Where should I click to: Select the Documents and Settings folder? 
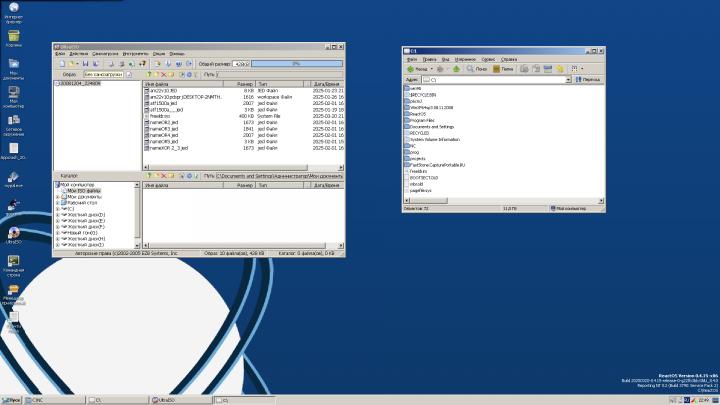(431, 127)
